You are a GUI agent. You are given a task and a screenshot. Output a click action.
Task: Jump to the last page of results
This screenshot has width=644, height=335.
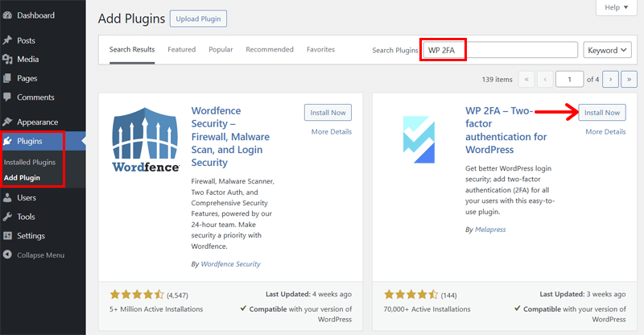click(630, 80)
